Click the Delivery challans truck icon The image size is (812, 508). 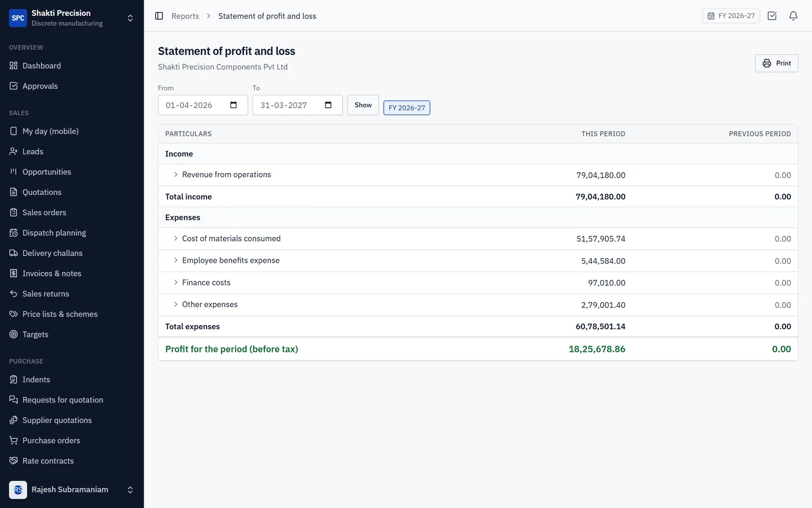14,253
